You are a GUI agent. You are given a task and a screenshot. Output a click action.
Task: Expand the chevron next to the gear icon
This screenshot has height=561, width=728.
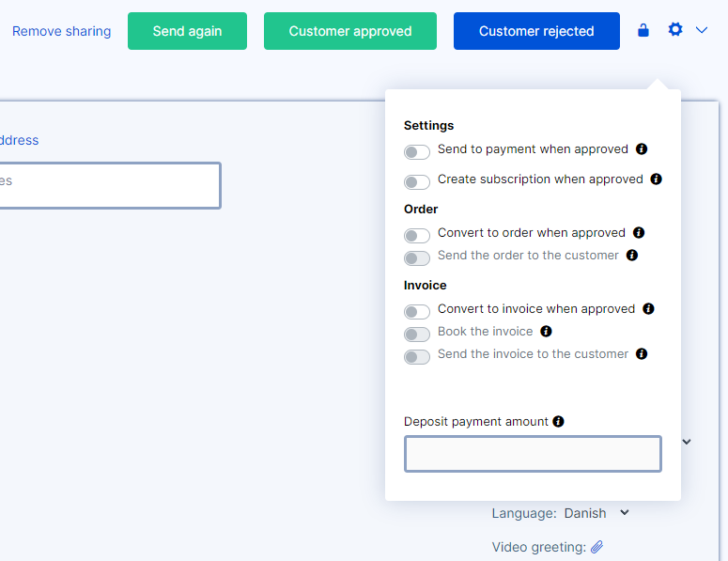click(702, 30)
